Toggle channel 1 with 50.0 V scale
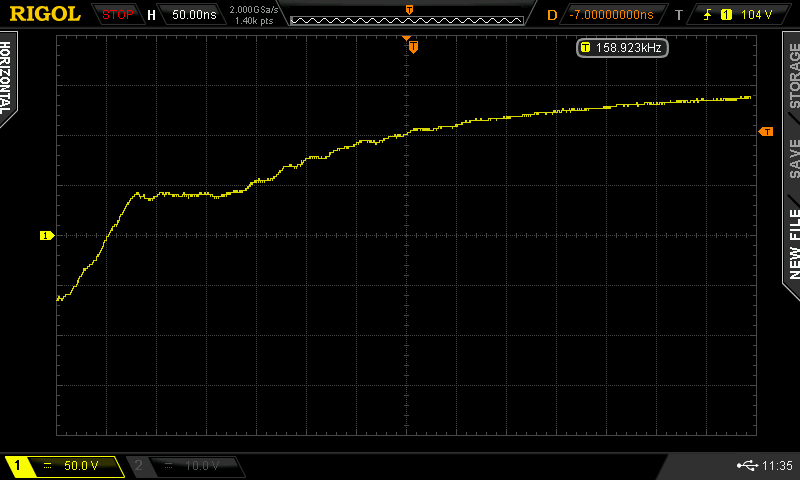This screenshot has height=480, width=800. (x=64, y=466)
